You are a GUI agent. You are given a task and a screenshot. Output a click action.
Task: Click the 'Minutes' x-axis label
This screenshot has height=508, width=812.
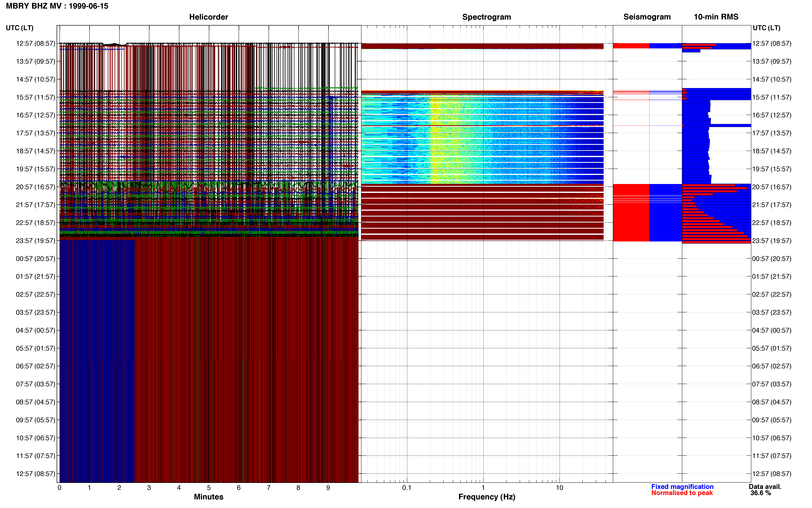(x=209, y=497)
